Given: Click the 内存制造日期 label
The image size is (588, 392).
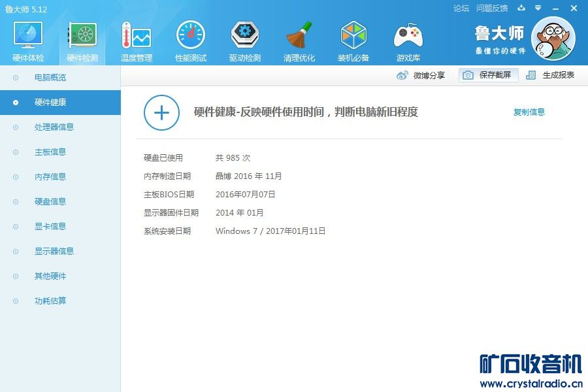Looking at the screenshot, I should coord(167,176).
